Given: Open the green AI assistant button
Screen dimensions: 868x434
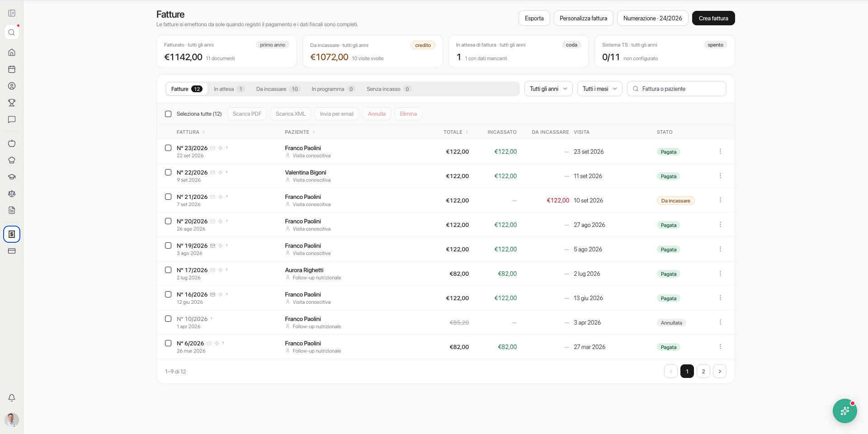Looking at the screenshot, I should 844,411.
